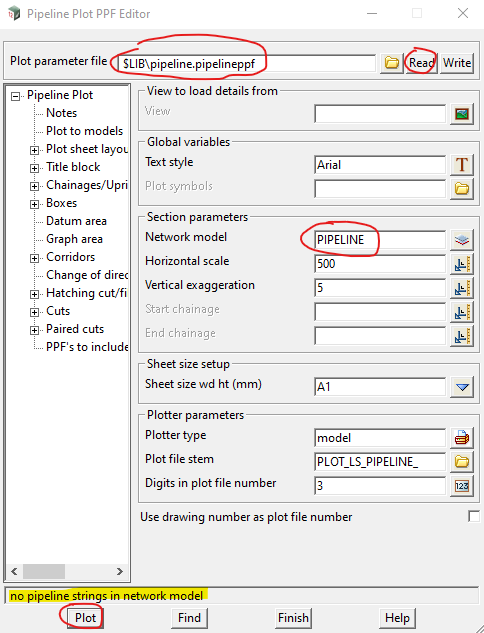Open the text style chooser T icon

[462, 165]
